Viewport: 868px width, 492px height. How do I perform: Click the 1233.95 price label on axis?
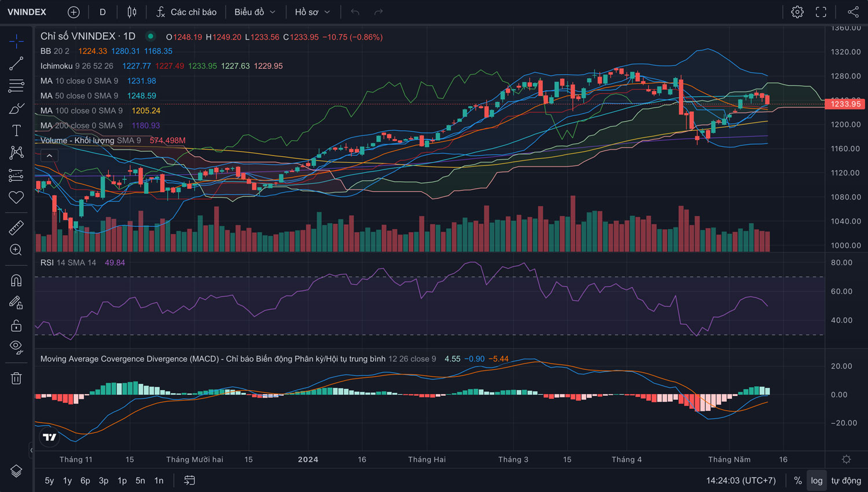coord(845,104)
